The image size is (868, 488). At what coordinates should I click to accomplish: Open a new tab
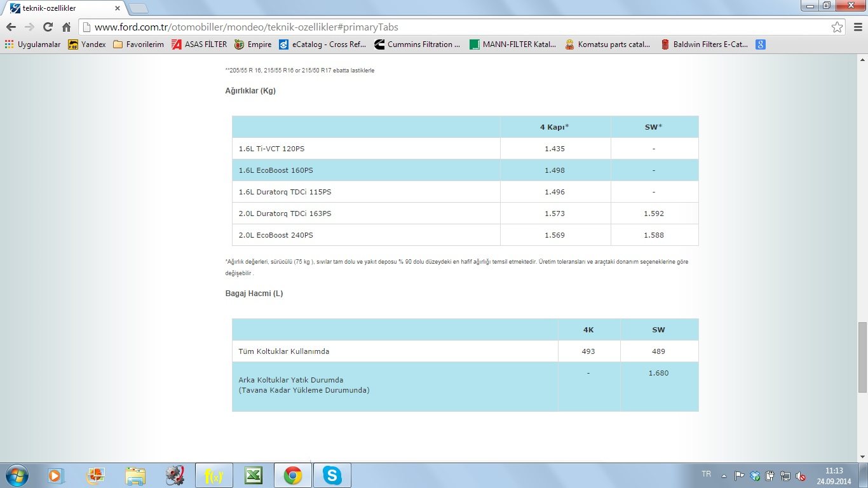pyautogui.click(x=139, y=8)
